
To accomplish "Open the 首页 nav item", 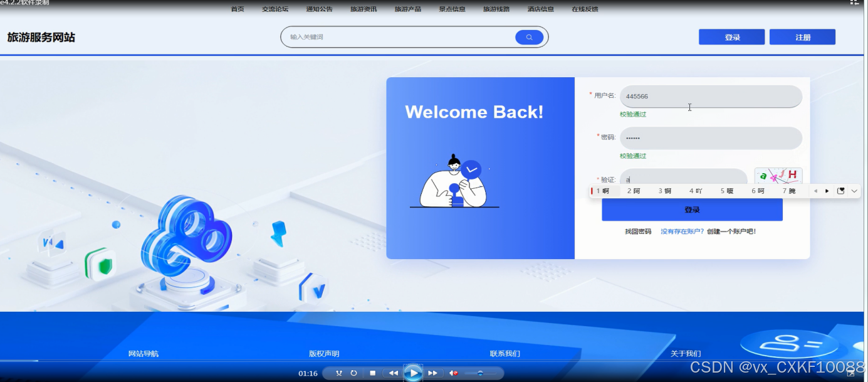I will coord(238,9).
